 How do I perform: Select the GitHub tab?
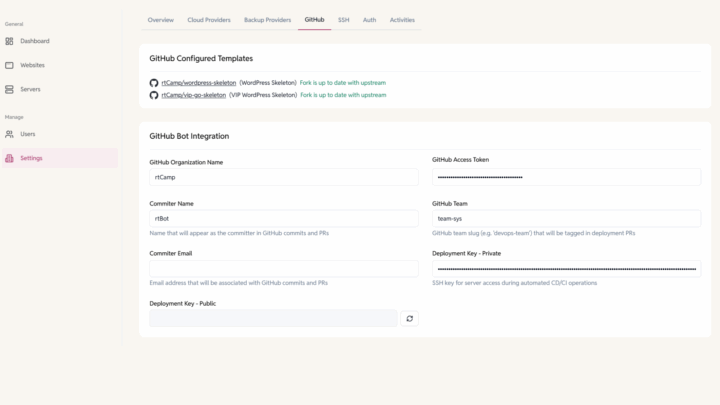point(315,20)
